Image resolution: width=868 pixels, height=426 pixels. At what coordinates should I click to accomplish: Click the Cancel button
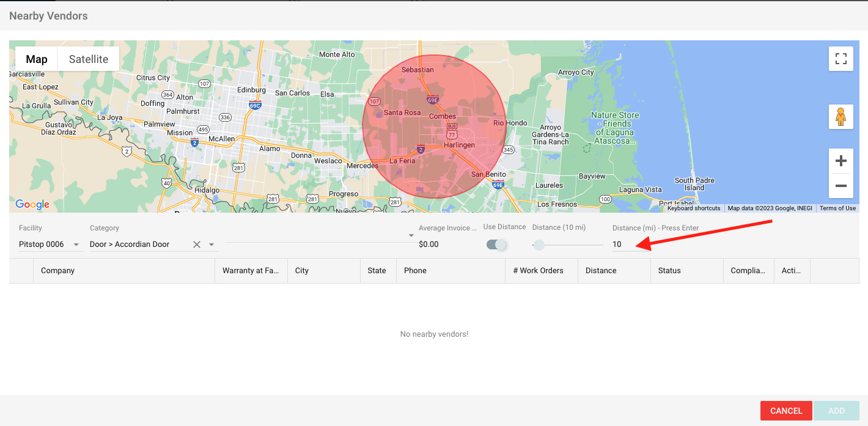click(786, 411)
